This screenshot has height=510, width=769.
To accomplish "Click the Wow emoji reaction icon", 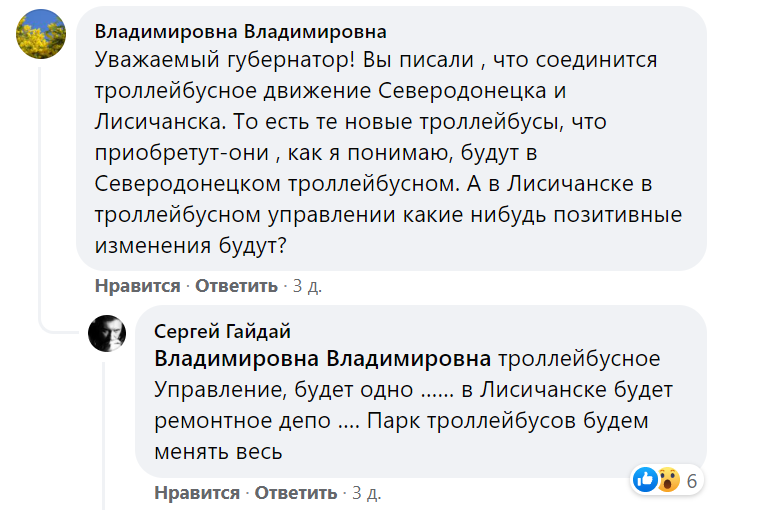I will pyautogui.click(x=667, y=480).
